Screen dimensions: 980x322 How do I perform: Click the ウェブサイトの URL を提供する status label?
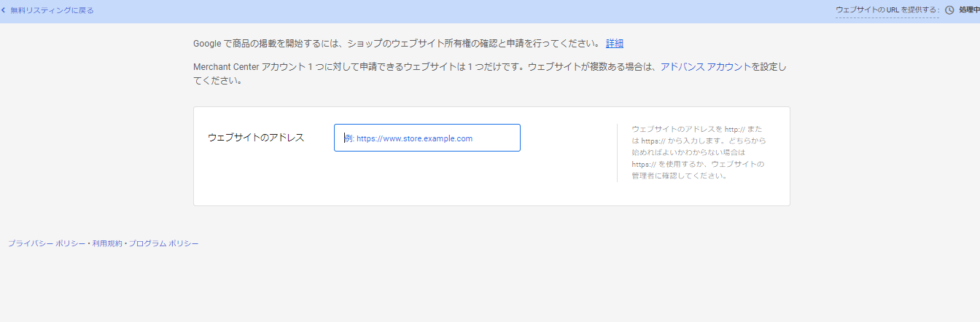click(x=887, y=10)
